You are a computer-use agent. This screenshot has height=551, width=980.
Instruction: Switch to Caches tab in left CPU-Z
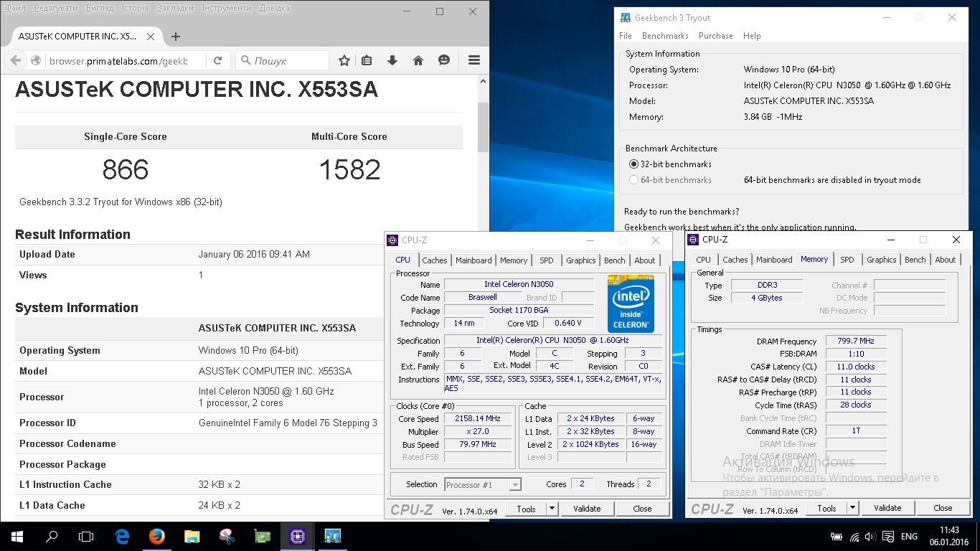[435, 260]
